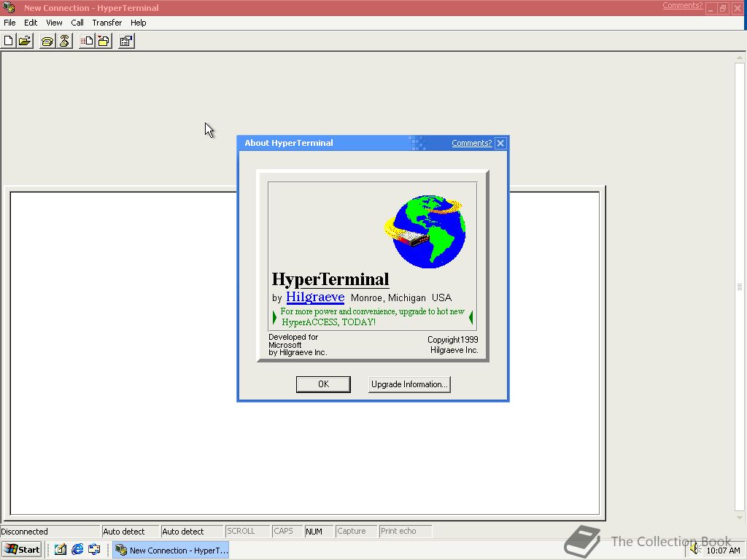This screenshot has height=560, width=747.
Task: Click the first Auto detect status entry
Action: click(124, 532)
